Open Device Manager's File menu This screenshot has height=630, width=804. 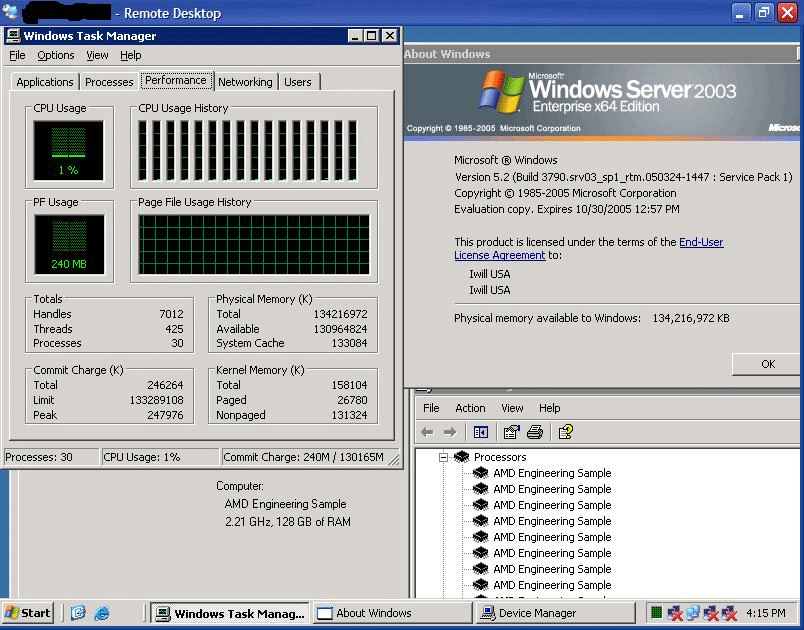[431, 408]
